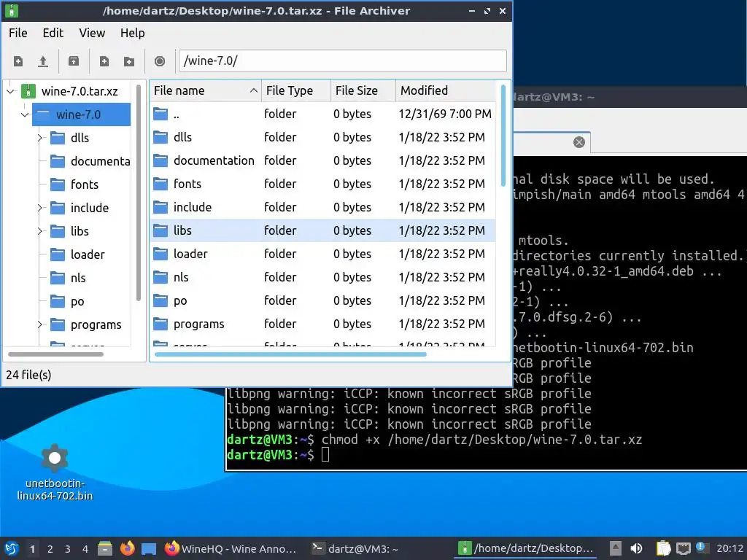
Task: Collapse the wine-7.0.tar.xz tree root
Action: (11, 91)
